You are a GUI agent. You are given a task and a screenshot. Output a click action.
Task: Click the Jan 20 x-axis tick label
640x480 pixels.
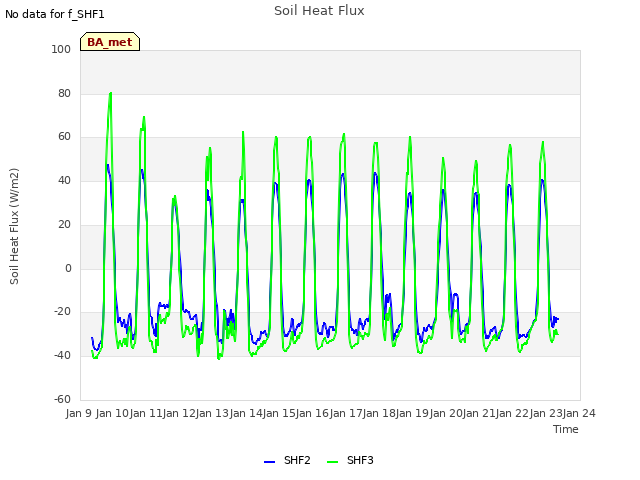pos(446,413)
